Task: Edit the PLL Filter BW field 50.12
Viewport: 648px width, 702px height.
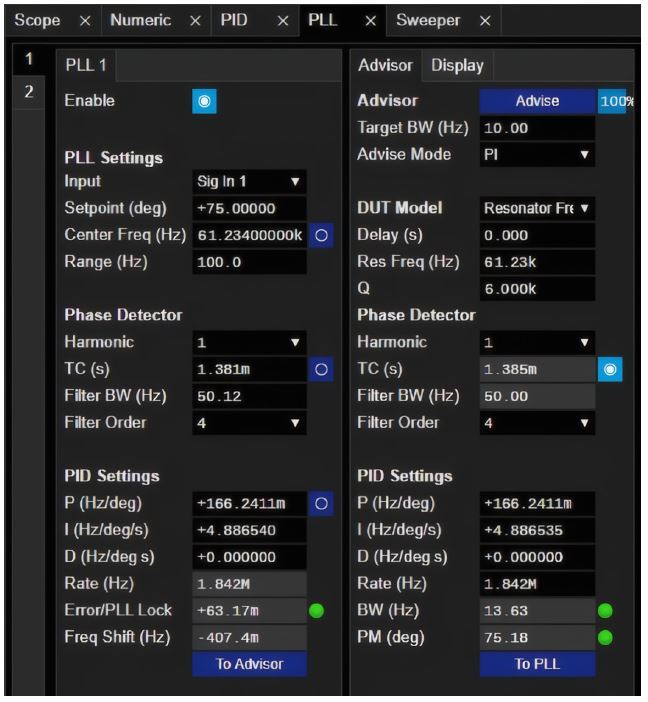Action: click(249, 396)
